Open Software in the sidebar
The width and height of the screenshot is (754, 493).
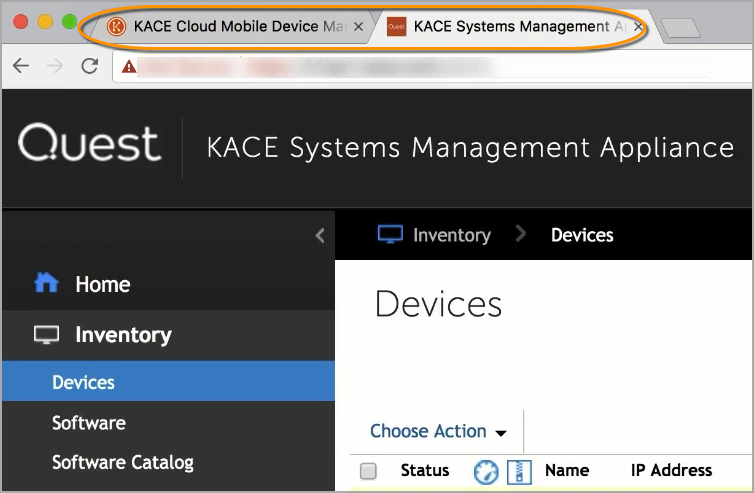pyautogui.click(x=89, y=423)
